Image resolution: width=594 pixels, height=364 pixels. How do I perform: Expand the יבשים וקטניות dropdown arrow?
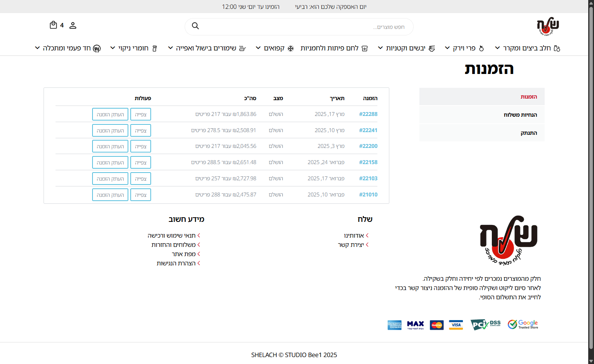pos(380,48)
